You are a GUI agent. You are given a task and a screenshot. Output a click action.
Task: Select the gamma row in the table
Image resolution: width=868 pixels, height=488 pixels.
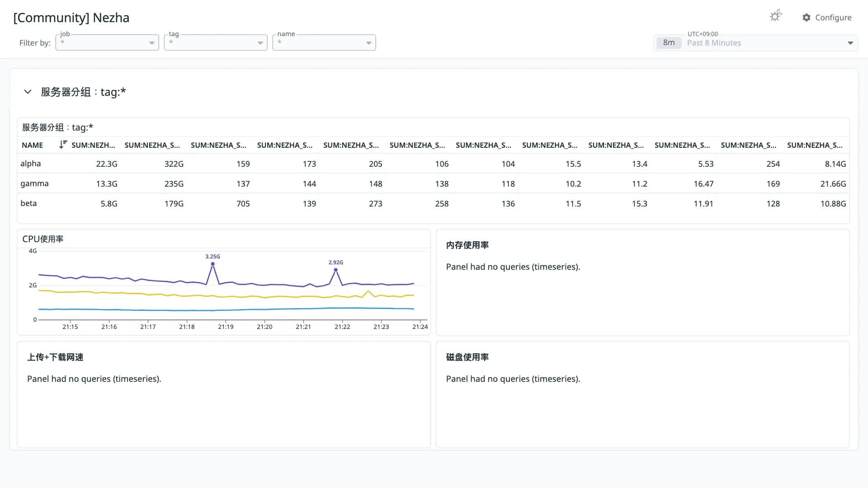click(433, 183)
